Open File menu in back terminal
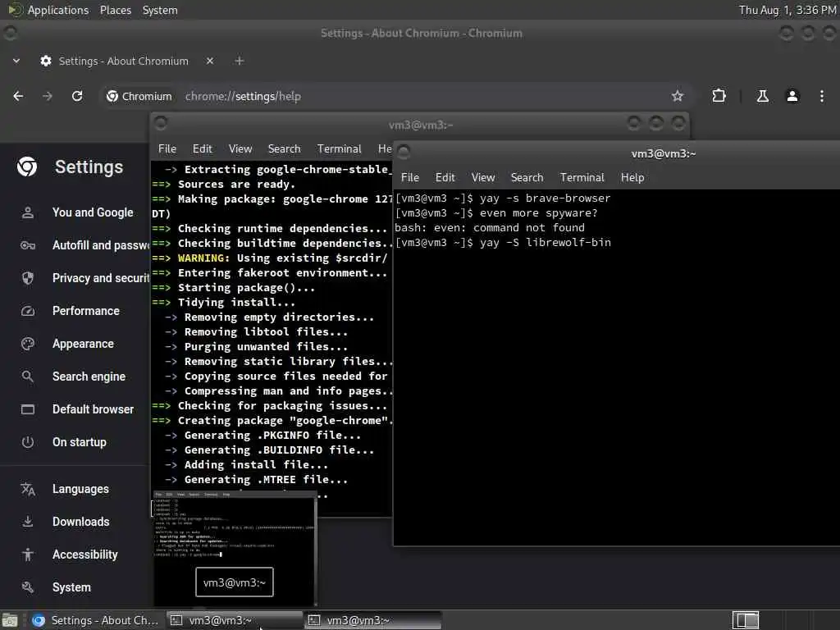The width and height of the screenshot is (840, 630). pos(167,149)
